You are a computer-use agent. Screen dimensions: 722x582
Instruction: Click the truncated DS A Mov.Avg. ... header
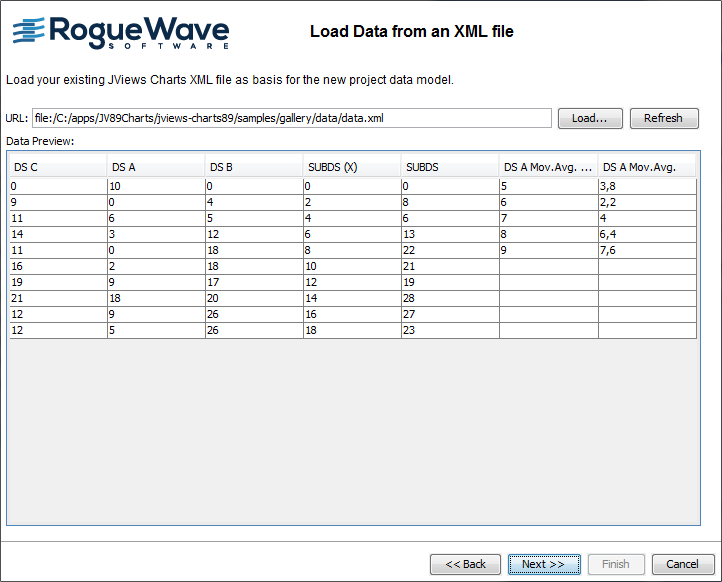pos(548,167)
